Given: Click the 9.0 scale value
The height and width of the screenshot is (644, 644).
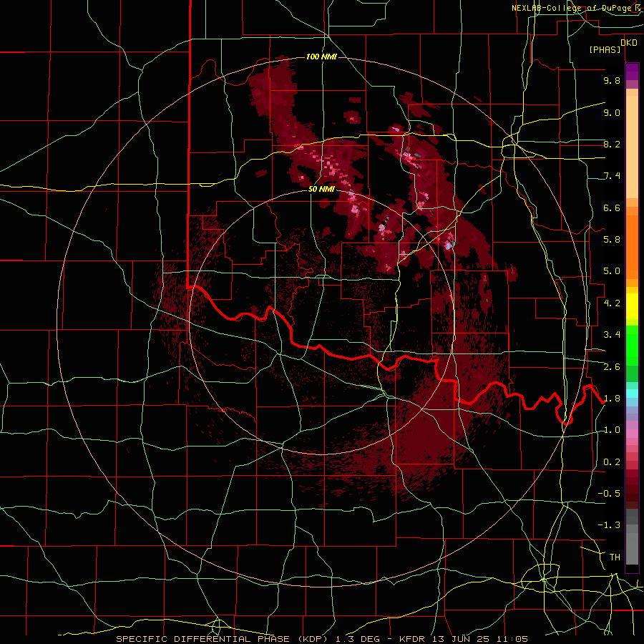Looking at the screenshot, I should (x=612, y=112).
